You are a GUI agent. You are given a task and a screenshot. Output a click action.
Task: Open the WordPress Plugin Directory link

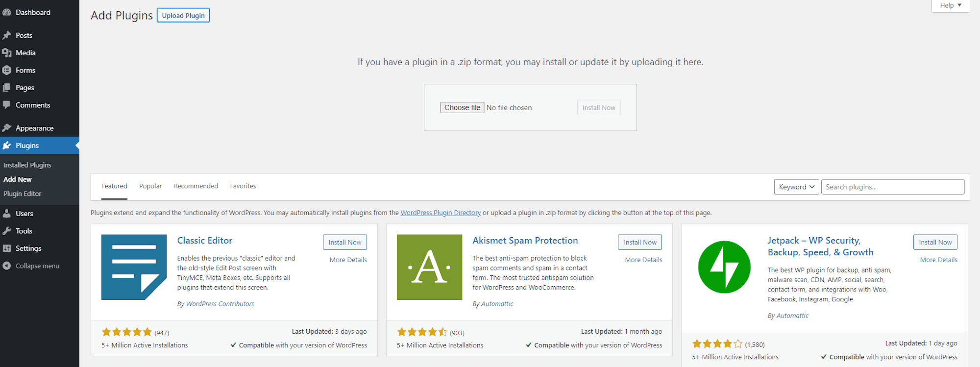pyautogui.click(x=441, y=213)
